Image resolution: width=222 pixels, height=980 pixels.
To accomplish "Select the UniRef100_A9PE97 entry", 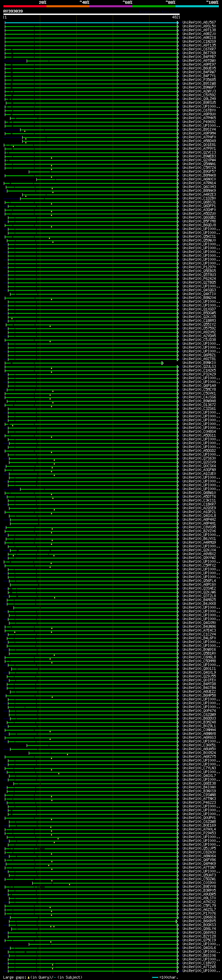I will [x=199, y=64].
